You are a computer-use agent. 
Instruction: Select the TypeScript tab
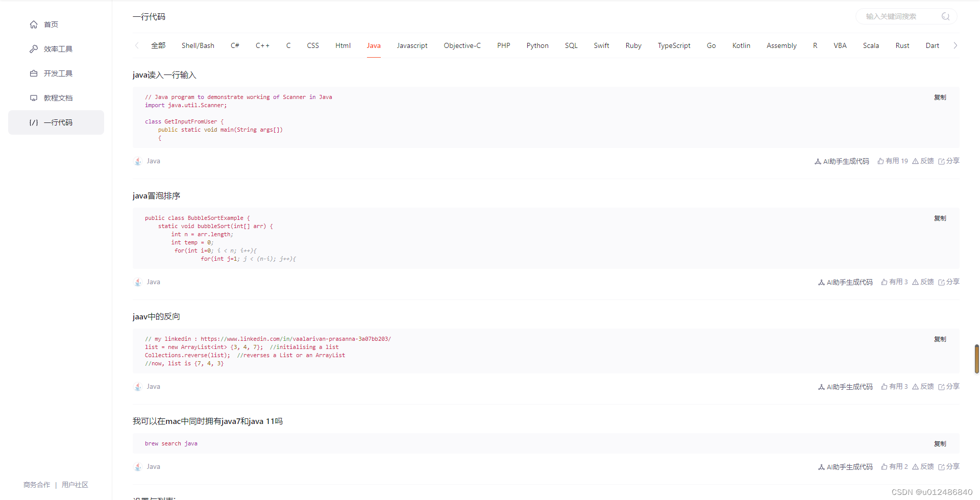[674, 45]
